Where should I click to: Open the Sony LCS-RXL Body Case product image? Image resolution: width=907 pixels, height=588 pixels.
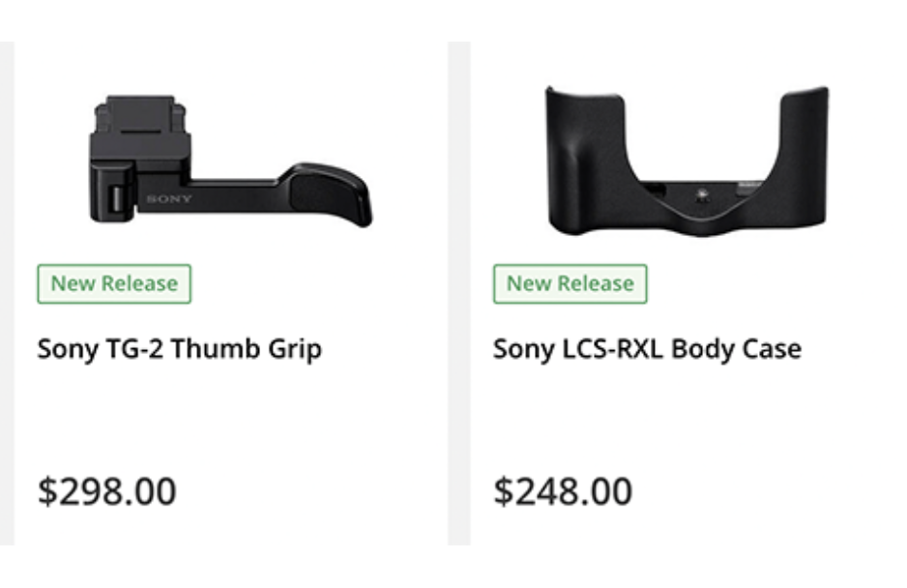coord(688,162)
